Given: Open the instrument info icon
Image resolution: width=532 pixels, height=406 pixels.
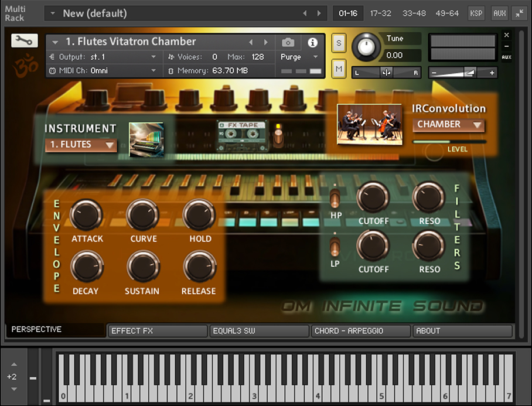Looking at the screenshot, I should [312, 42].
